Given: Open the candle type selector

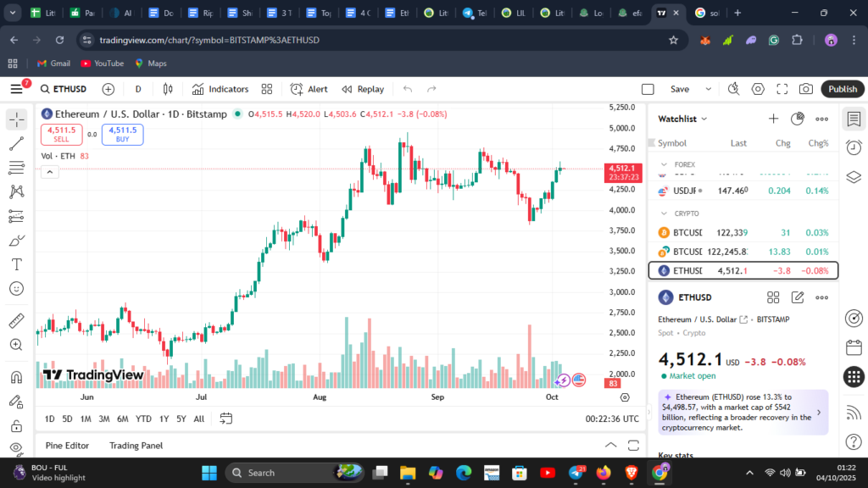Looking at the screenshot, I should pyautogui.click(x=169, y=89).
